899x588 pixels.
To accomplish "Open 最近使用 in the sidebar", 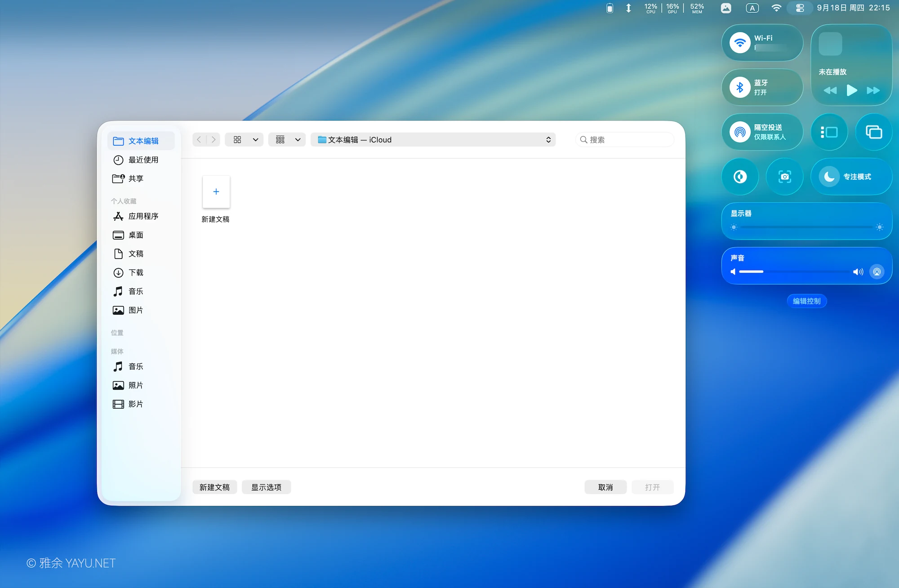I will coord(141,160).
